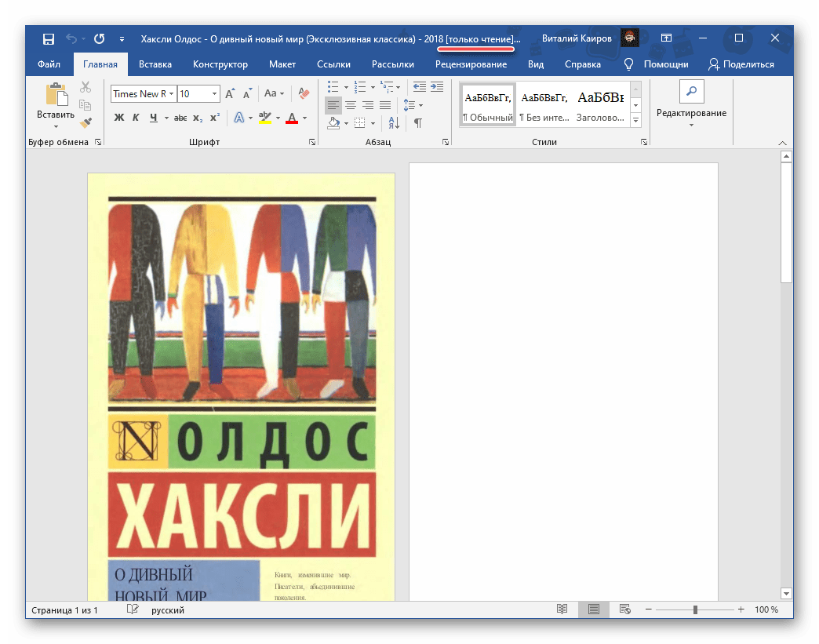Undo the last action

pos(71,38)
